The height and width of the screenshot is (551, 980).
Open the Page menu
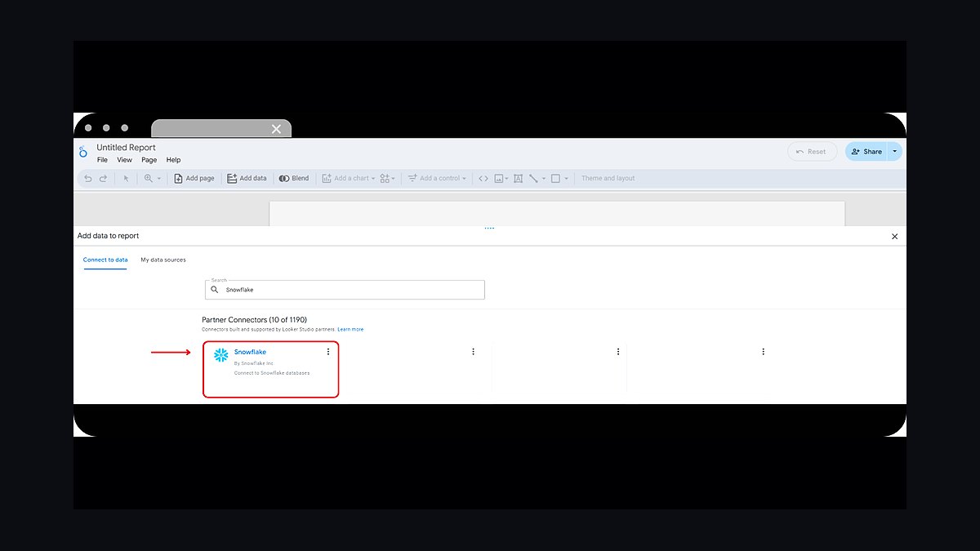point(149,160)
